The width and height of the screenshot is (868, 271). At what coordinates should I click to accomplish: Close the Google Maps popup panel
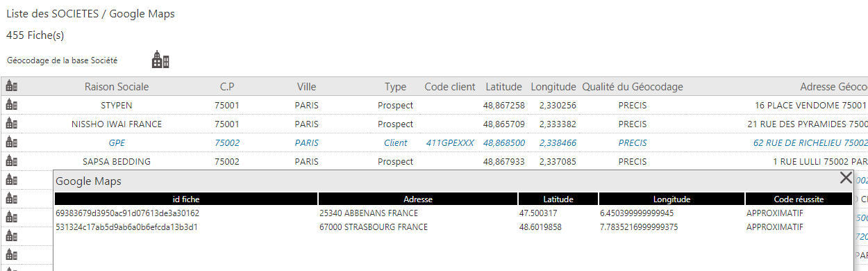pos(846,178)
